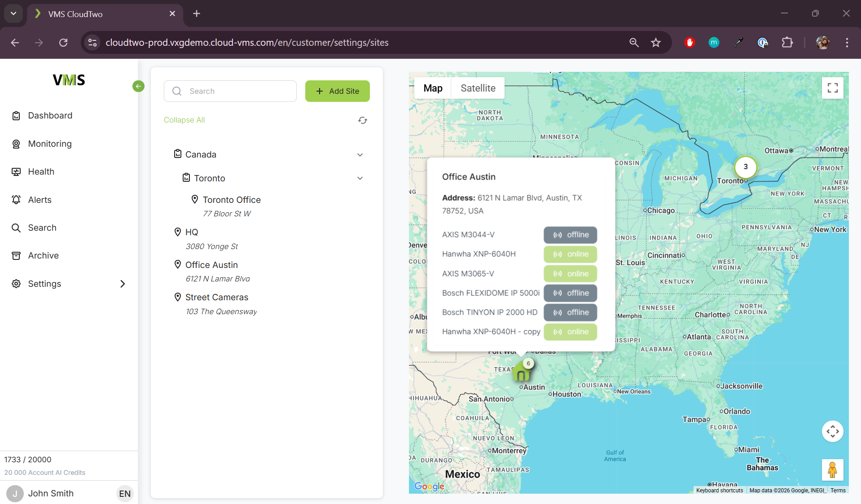Click the Collapse All link
This screenshot has height=504, width=861.
pyautogui.click(x=184, y=120)
